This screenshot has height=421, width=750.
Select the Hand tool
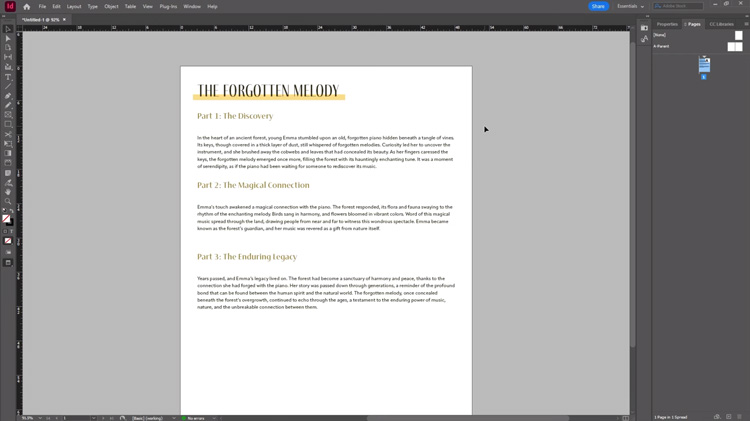(8, 192)
